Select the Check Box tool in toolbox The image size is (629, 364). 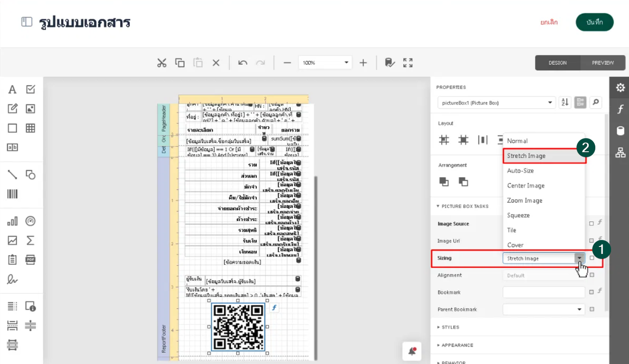[30, 89]
